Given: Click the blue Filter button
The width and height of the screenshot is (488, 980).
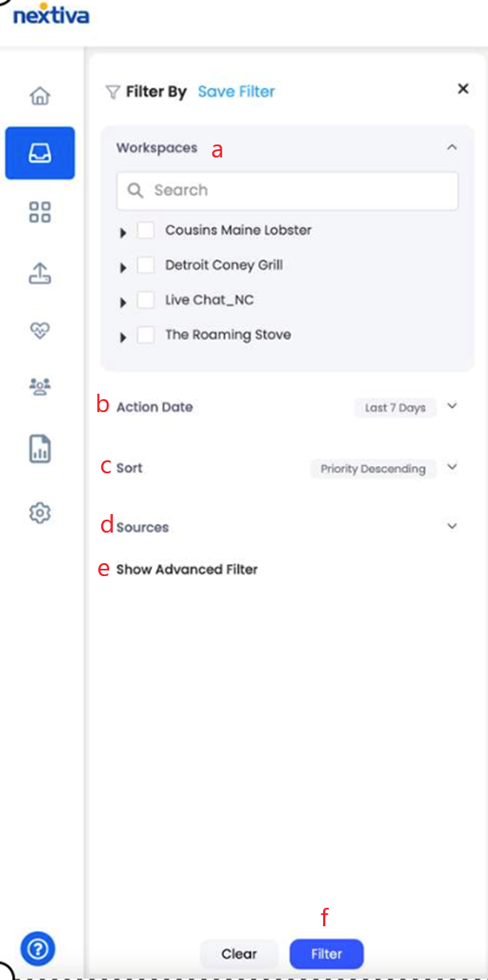Looking at the screenshot, I should (326, 954).
